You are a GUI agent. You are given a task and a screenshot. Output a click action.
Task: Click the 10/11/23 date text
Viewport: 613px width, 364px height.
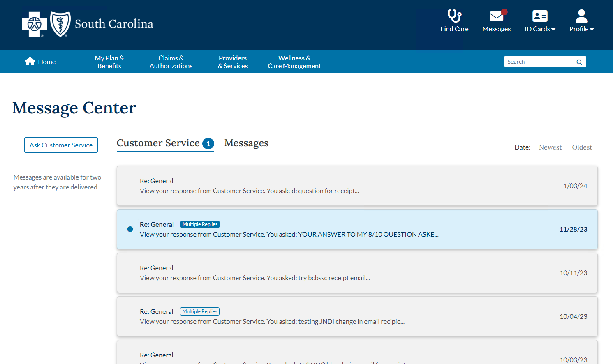point(573,273)
